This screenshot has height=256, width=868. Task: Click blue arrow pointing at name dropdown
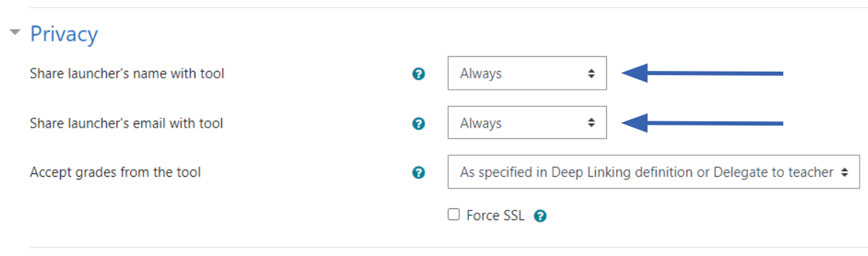click(702, 73)
